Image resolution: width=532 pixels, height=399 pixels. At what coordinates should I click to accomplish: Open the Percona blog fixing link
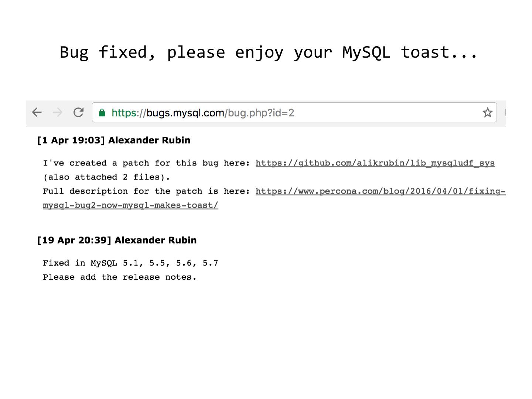[380, 191]
